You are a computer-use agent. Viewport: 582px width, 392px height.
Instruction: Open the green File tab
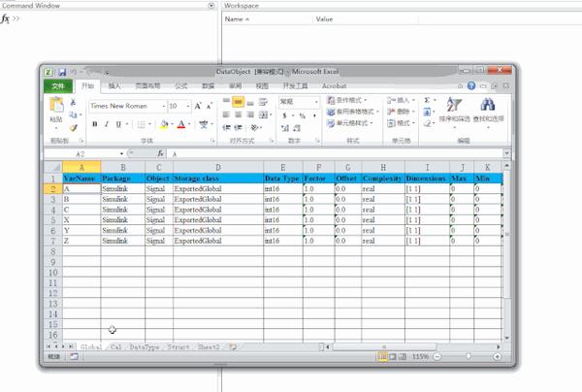tap(58, 86)
